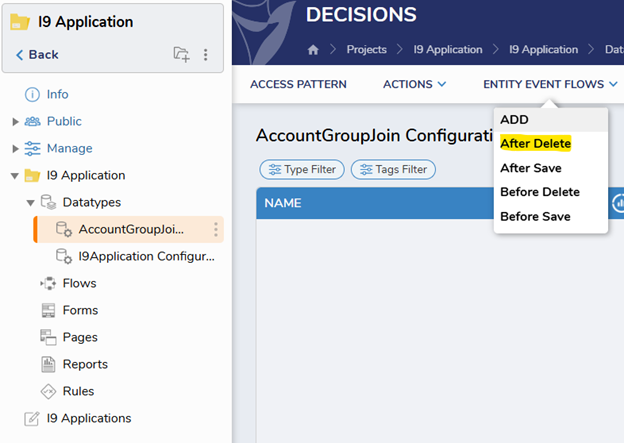The width and height of the screenshot is (624, 443).
Task: Open the I9 Application header kebab menu
Action: point(206,55)
